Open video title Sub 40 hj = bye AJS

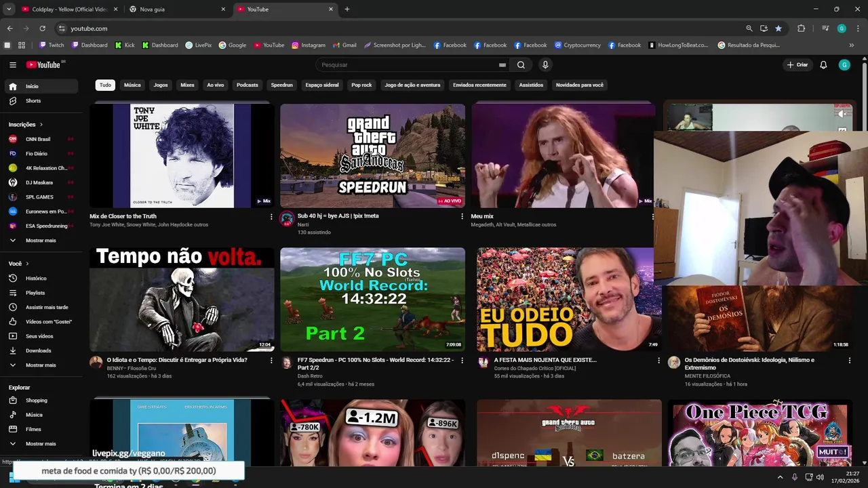pyautogui.click(x=338, y=216)
